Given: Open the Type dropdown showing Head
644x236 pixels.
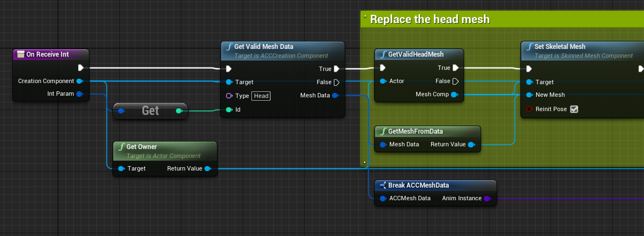Looking at the screenshot, I should pyautogui.click(x=261, y=96).
